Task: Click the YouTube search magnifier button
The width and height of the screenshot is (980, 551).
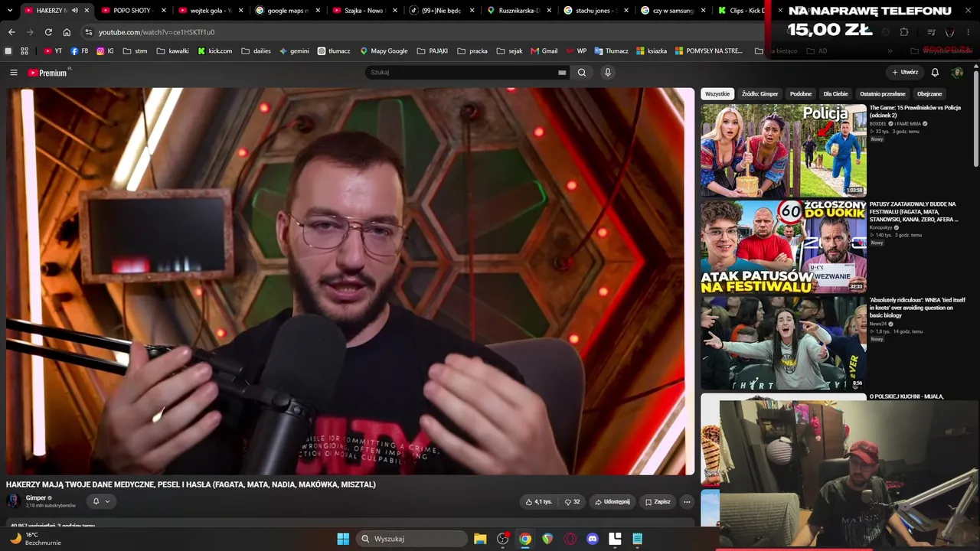Action: pyautogui.click(x=582, y=73)
